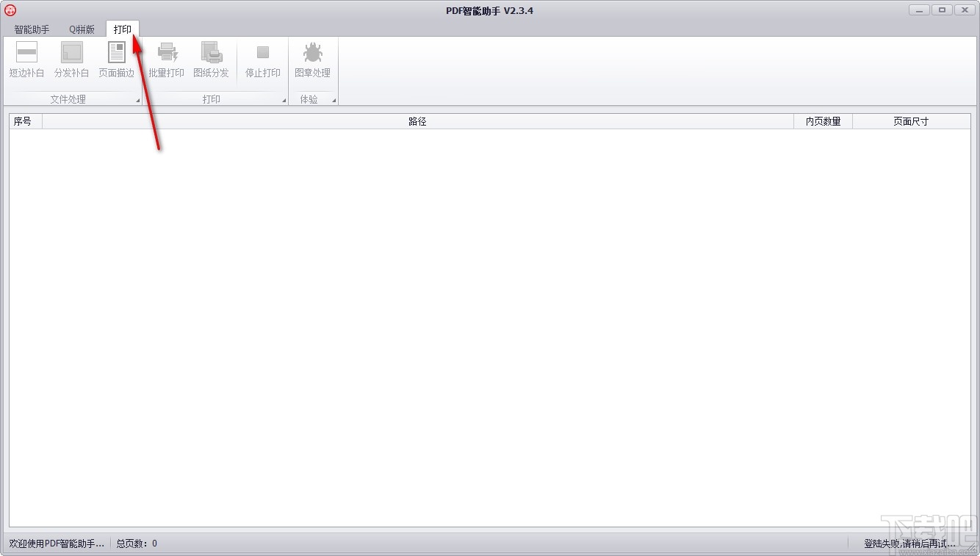Open the 页面描边 function
Viewport: 980px width, 556px height.
(x=116, y=59)
